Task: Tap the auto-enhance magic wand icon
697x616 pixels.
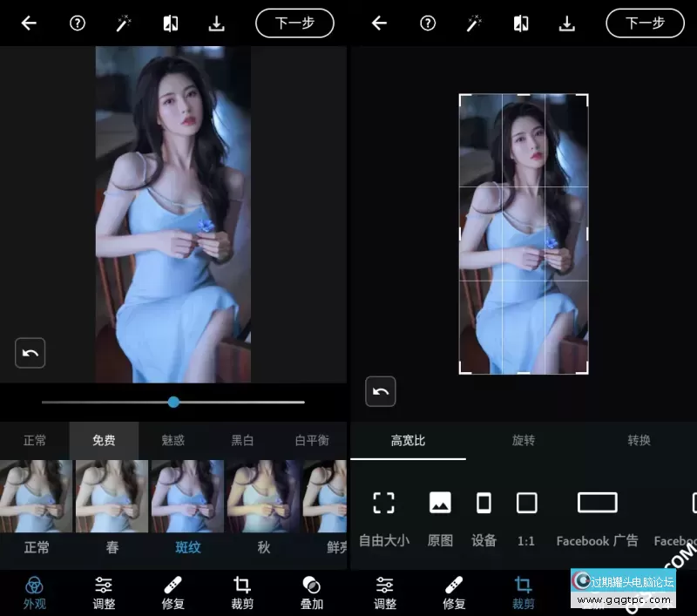Action: click(123, 23)
